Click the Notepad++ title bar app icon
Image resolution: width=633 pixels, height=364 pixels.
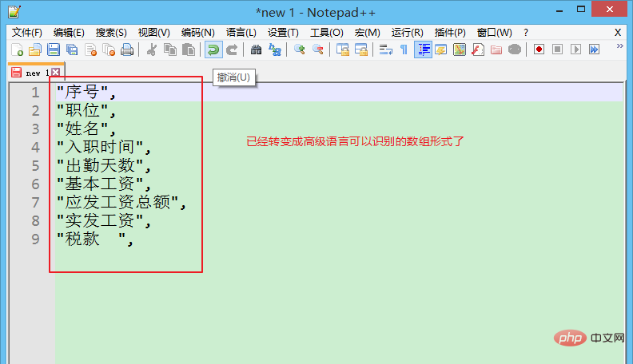[x=14, y=12]
